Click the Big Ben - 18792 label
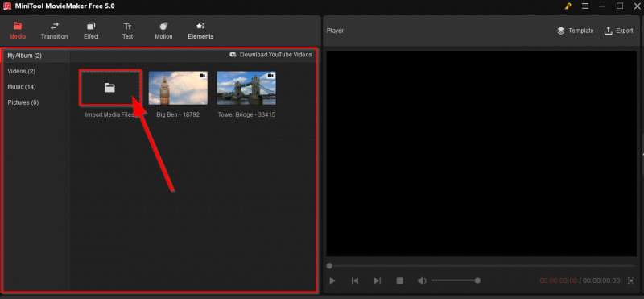This screenshot has width=644, height=299. tap(178, 114)
